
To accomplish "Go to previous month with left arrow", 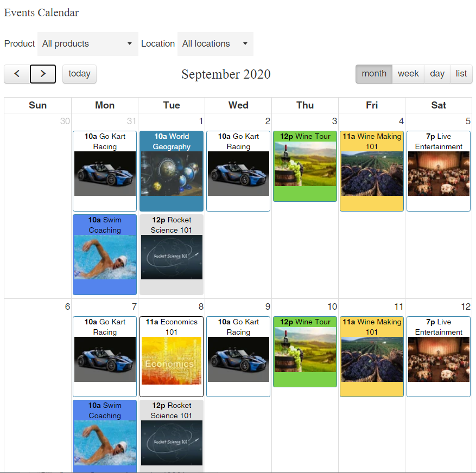I will [17, 74].
